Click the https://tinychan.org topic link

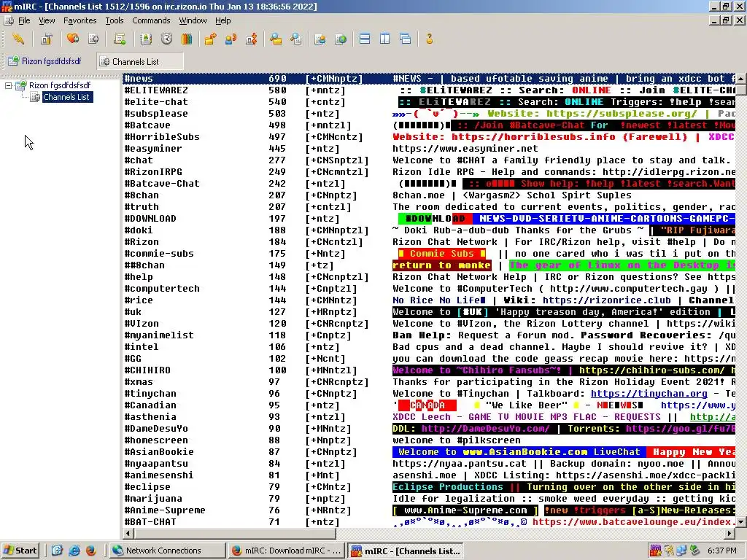tap(649, 394)
